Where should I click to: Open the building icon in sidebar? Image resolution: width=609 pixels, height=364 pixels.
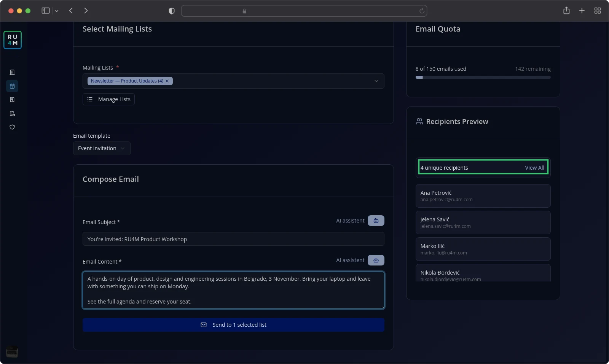12,72
